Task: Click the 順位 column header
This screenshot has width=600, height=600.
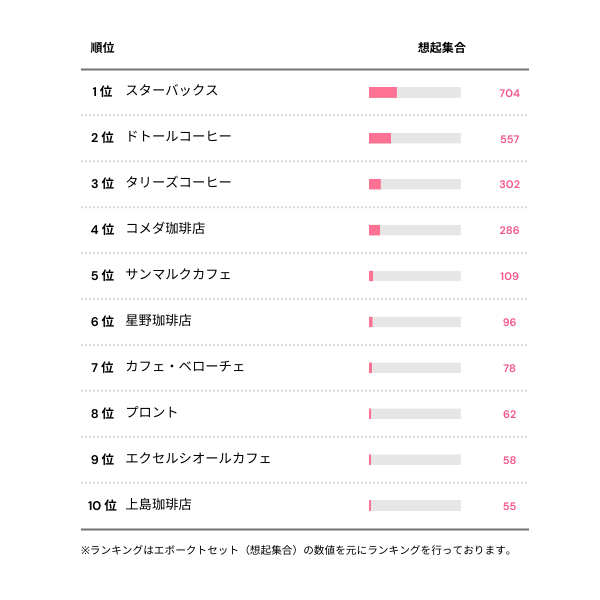Action: pyautogui.click(x=102, y=48)
